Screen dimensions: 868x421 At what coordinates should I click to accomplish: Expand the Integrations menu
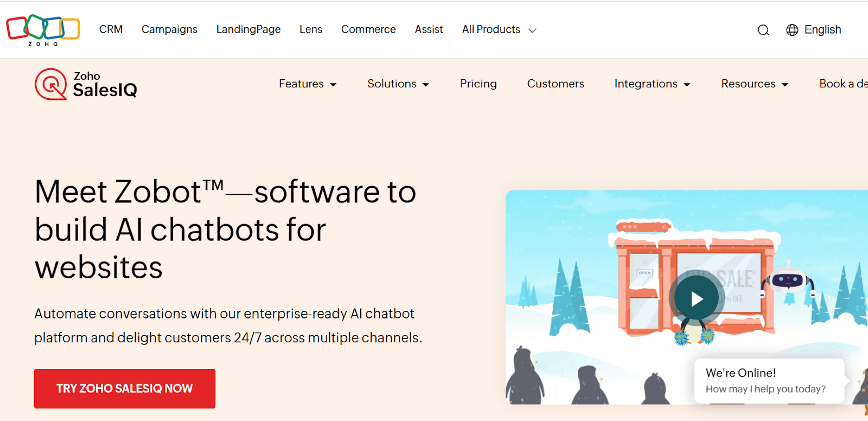pos(652,84)
